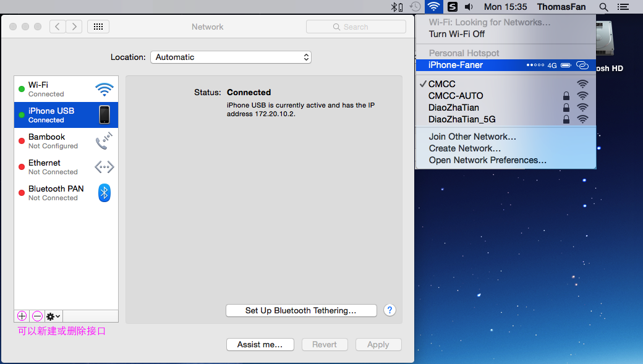The width and height of the screenshot is (643, 364).
Task: Click the volume speaker icon
Action: pyautogui.click(x=469, y=7)
